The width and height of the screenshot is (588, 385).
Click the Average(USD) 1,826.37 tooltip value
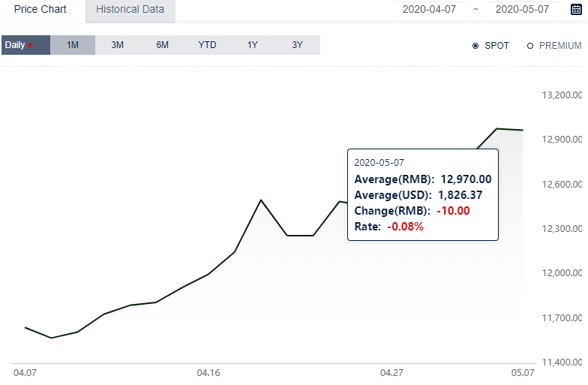(x=460, y=195)
